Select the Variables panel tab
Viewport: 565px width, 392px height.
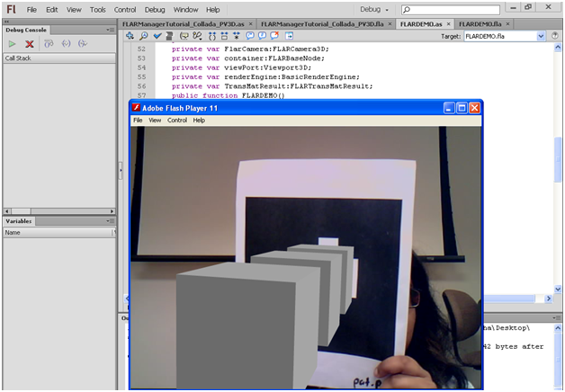point(19,221)
